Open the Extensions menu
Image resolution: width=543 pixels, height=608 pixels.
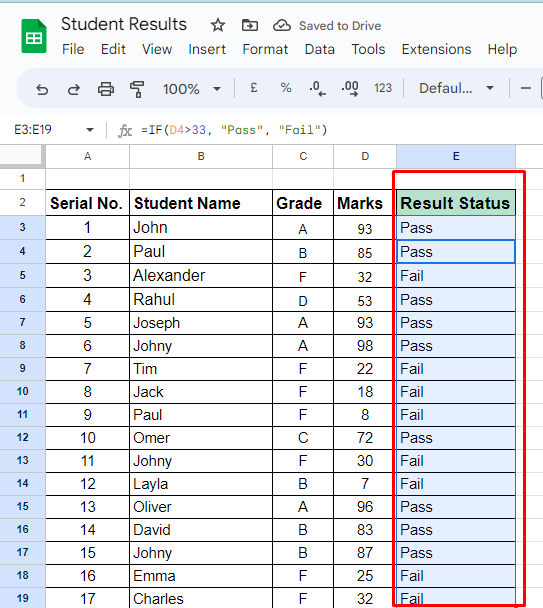pyautogui.click(x=436, y=49)
